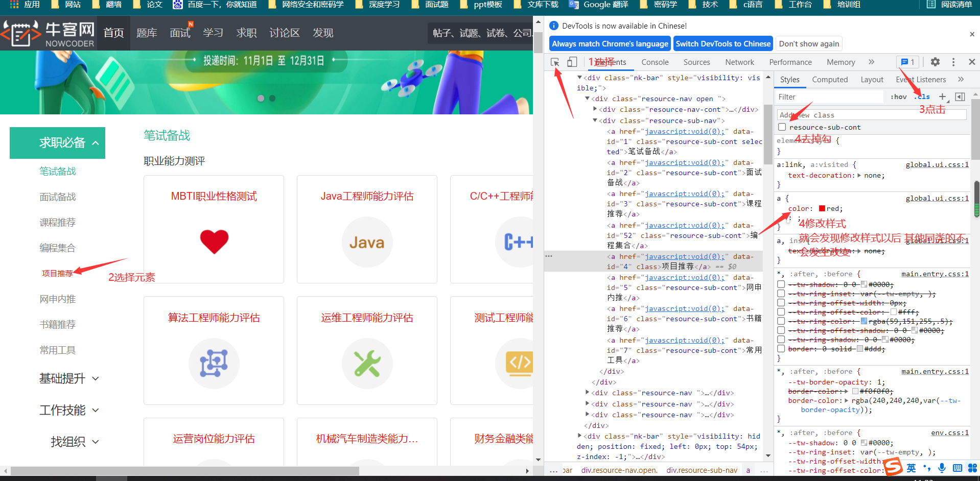Toggle the --tw-ring-offset-shadow property checkbox

pos(781,330)
